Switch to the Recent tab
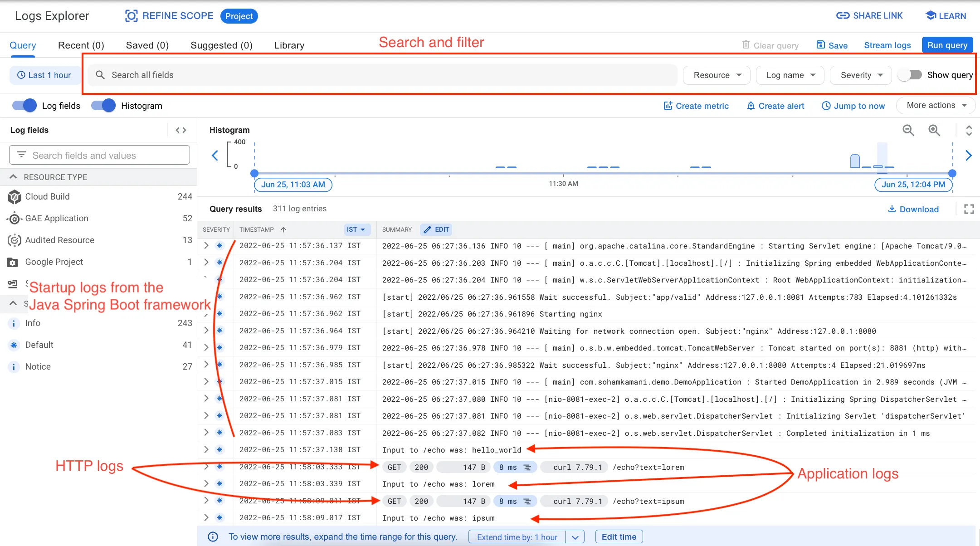 click(x=81, y=45)
